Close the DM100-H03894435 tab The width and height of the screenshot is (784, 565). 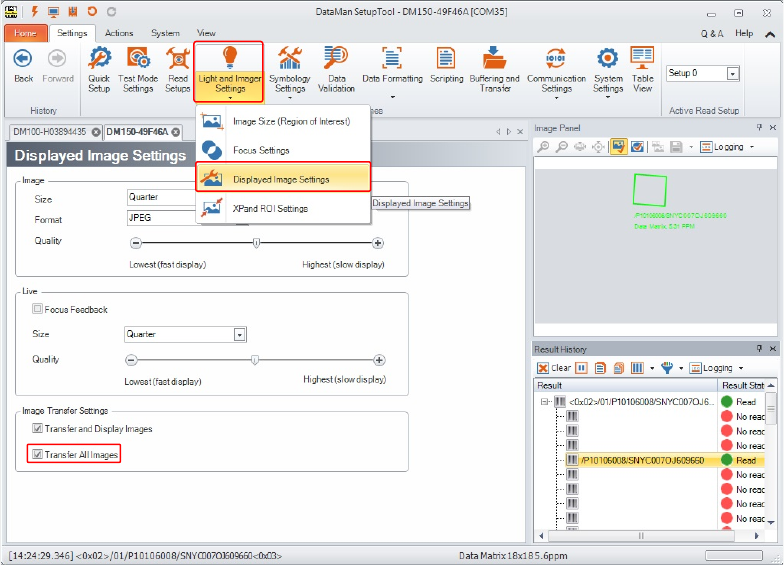[96, 132]
